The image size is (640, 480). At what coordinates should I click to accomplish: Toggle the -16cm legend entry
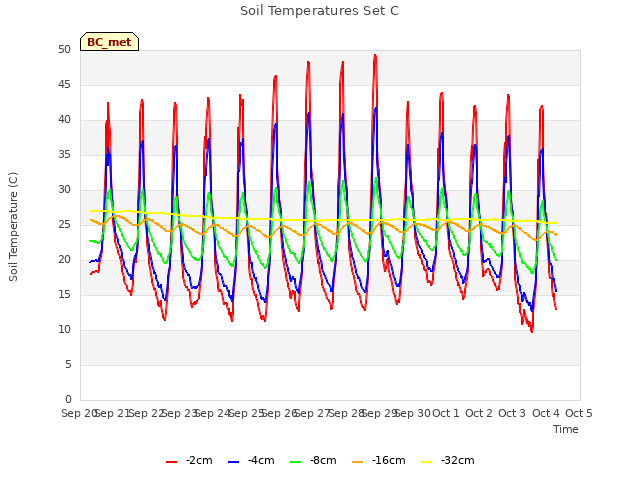click(378, 461)
